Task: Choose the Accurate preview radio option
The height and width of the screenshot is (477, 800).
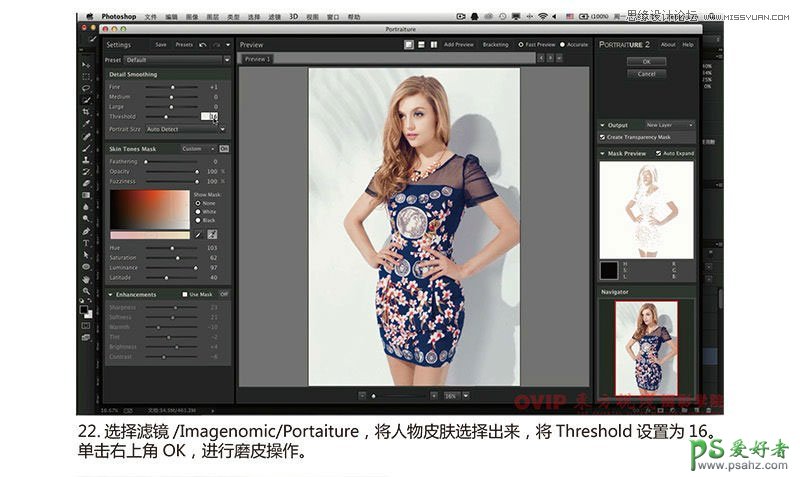Action: click(564, 45)
